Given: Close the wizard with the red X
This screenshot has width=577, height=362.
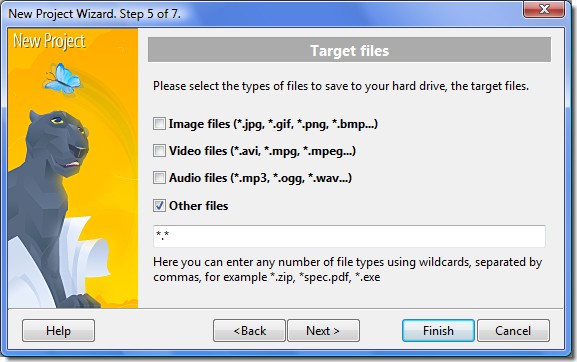Looking at the screenshot, I should (x=544, y=9).
